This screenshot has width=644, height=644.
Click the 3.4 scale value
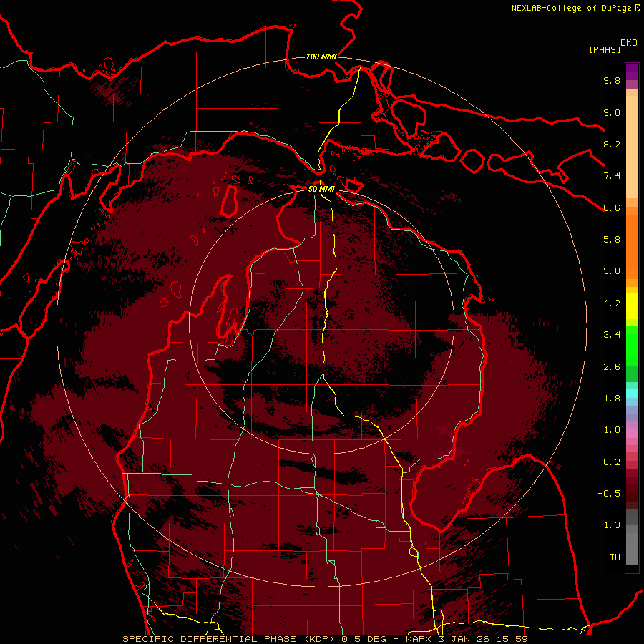click(612, 335)
